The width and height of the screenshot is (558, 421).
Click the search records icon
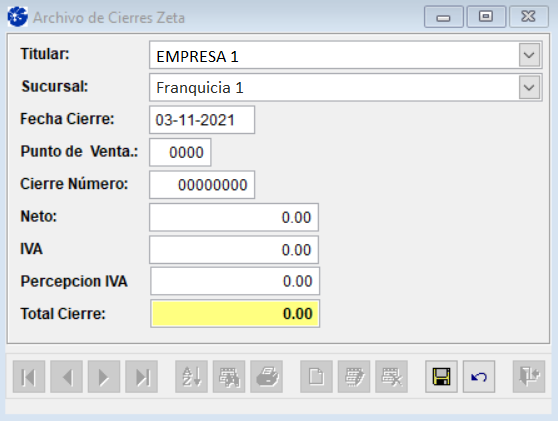[x=229, y=377]
